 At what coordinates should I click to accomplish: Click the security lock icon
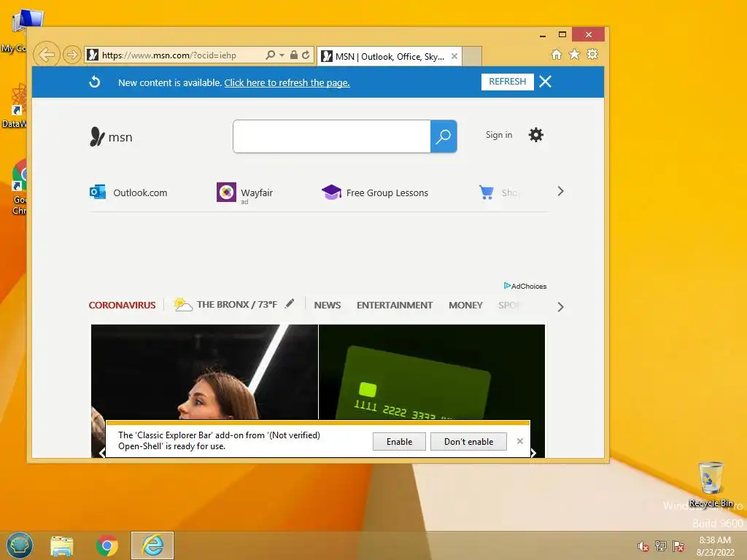(294, 55)
